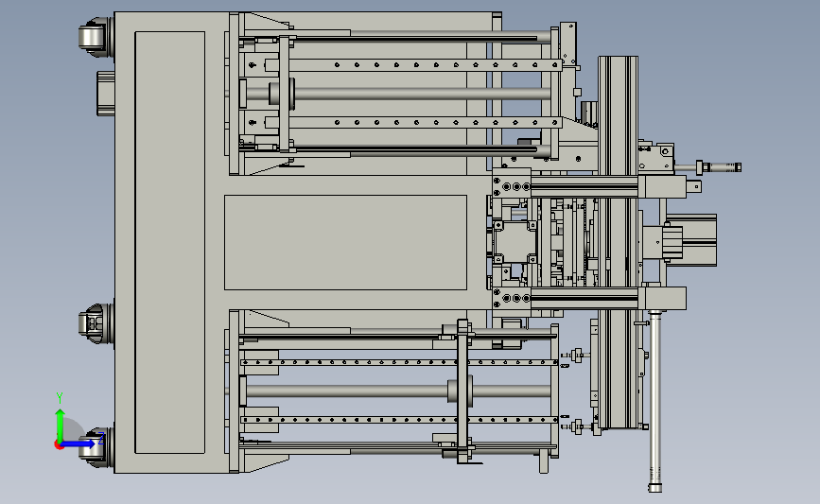Select the vertical aluminum extrusion column

pyautogui.click(x=619, y=242)
